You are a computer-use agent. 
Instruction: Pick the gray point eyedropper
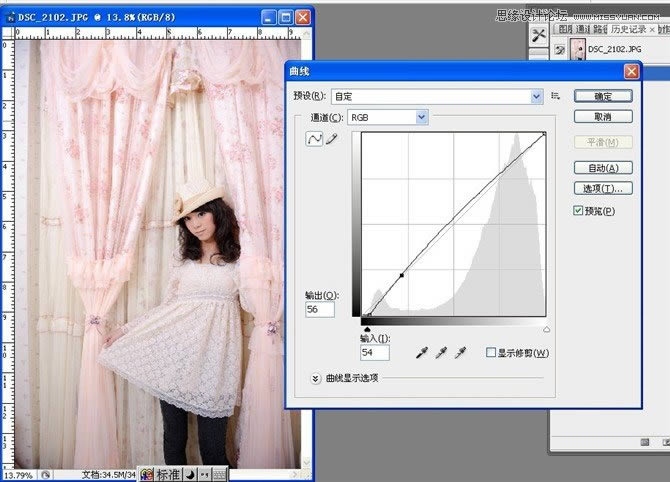pos(441,353)
